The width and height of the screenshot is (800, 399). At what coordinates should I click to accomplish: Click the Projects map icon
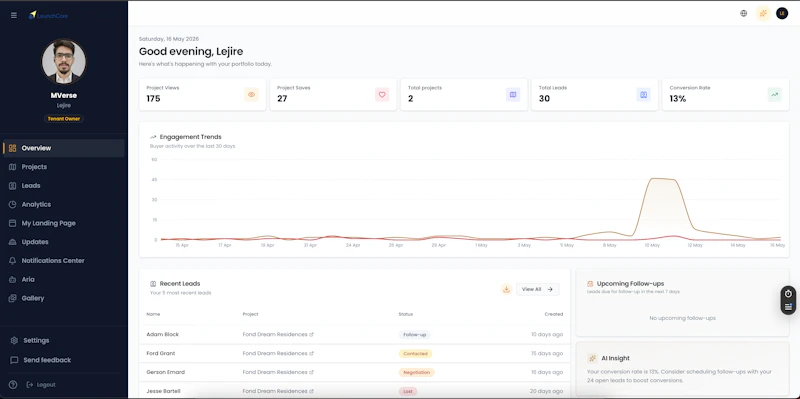pos(12,167)
